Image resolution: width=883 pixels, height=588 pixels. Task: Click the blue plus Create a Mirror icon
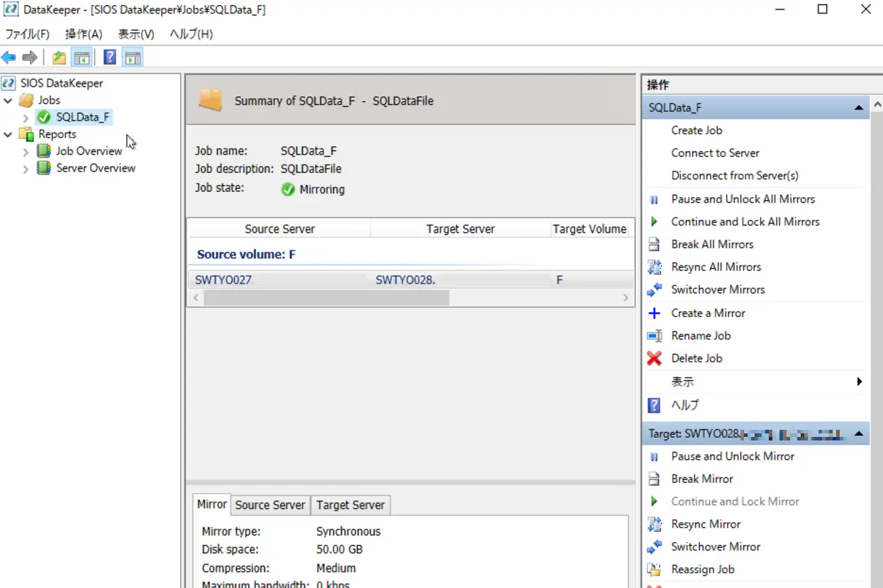(655, 313)
